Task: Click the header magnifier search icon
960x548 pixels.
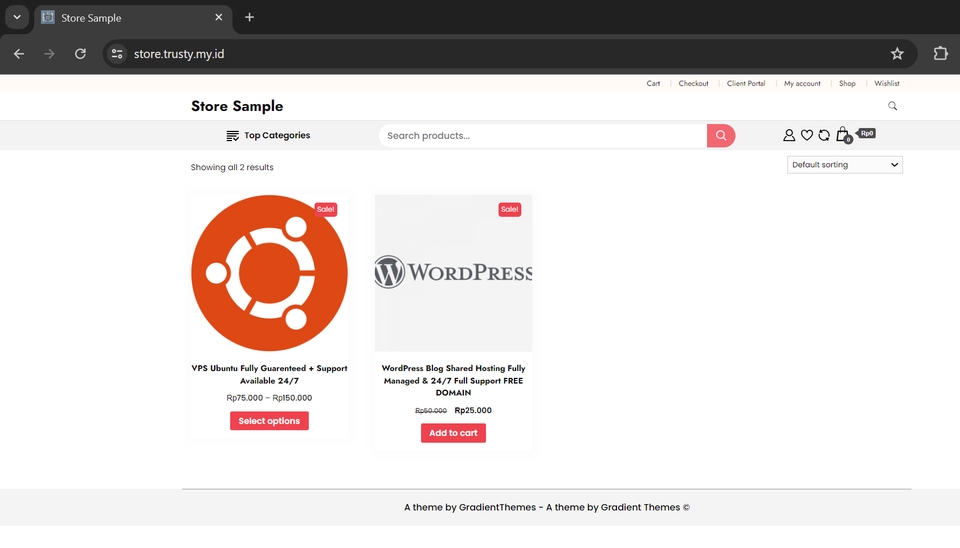Action: (x=893, y=106)
